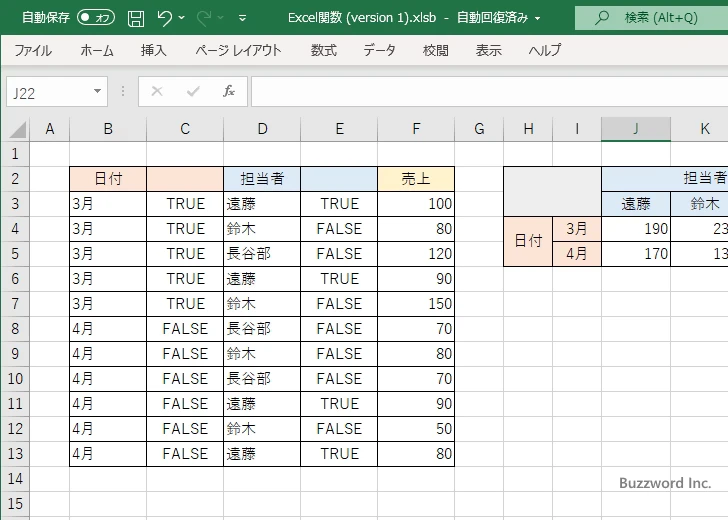The image size is (728, 520).
Task: Click the 3月 label cell in I4
Action: 577,229
